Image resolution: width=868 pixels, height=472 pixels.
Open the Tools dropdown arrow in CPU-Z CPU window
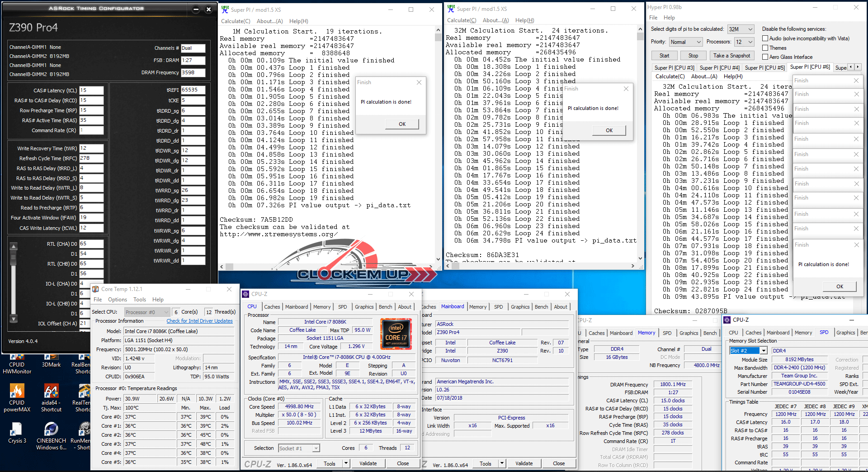346,463
